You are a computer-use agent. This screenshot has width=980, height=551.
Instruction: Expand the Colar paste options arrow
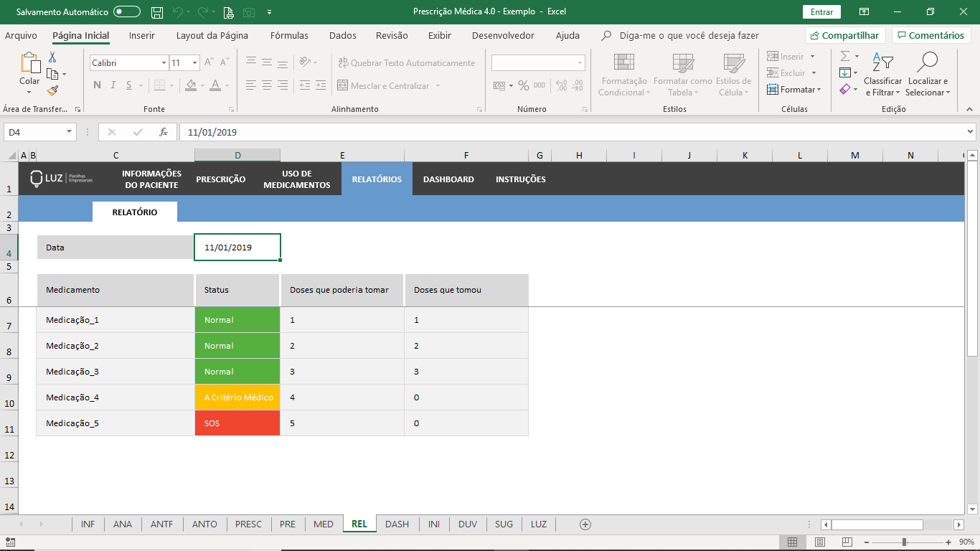(x=29, y=91)
